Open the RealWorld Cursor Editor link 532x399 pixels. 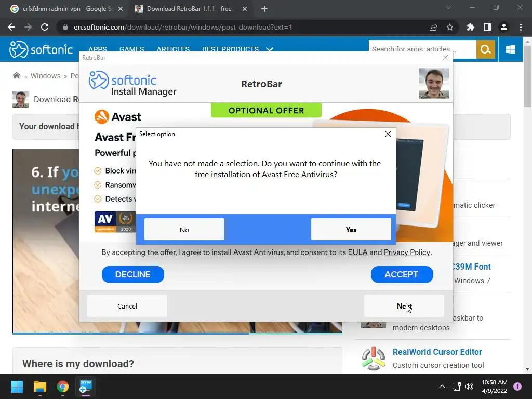tap(437, 352)
